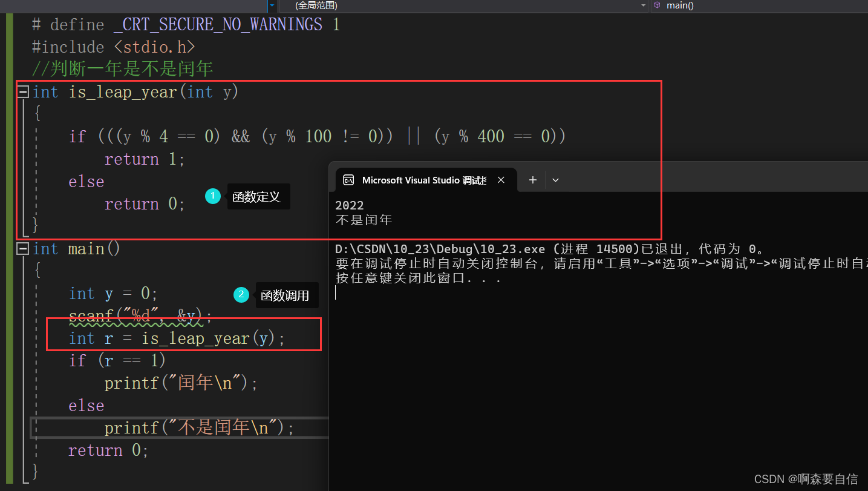Viewport: 868px width, 491px height.
Task: Click the return 0; in is_leap_year
Action: (145, 204)
